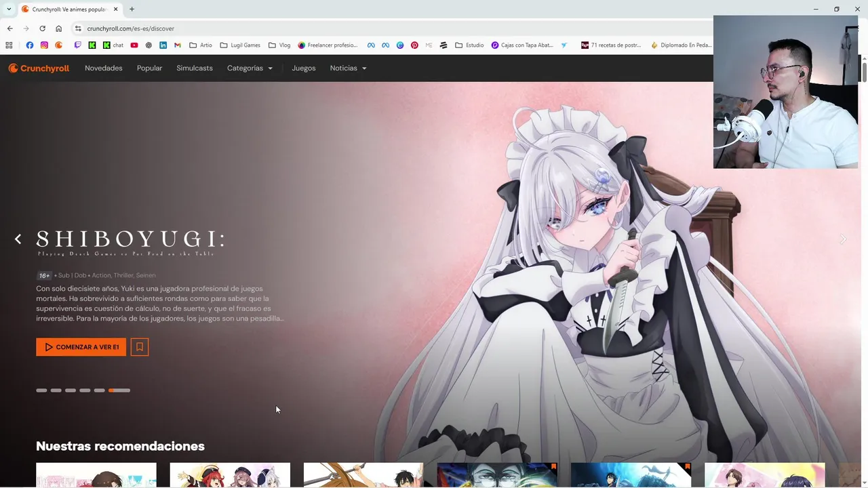This screenshot has height=488, width=868.
Task: Go to the Simulcasts section
Action: point(195,68)
